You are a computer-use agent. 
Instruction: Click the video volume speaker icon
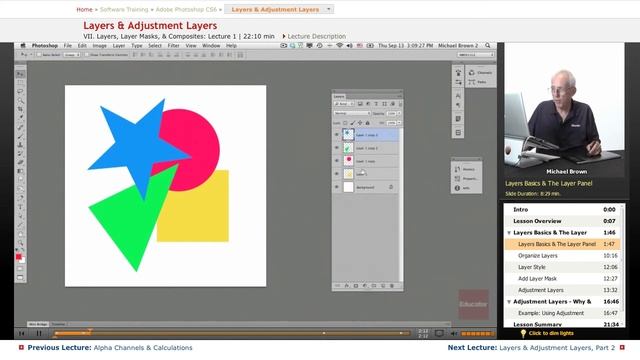point(454,333)
